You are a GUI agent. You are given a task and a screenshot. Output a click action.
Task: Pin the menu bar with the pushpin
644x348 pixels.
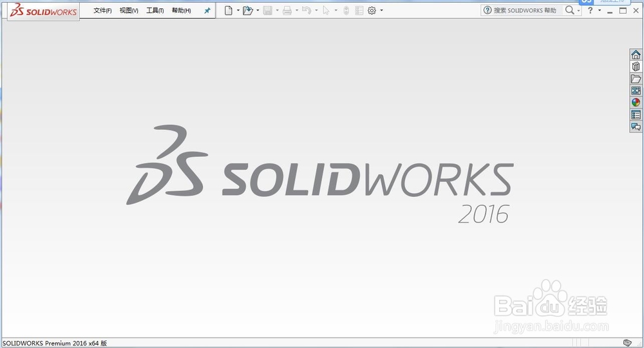pyautogui.click(x=207, y=11)
